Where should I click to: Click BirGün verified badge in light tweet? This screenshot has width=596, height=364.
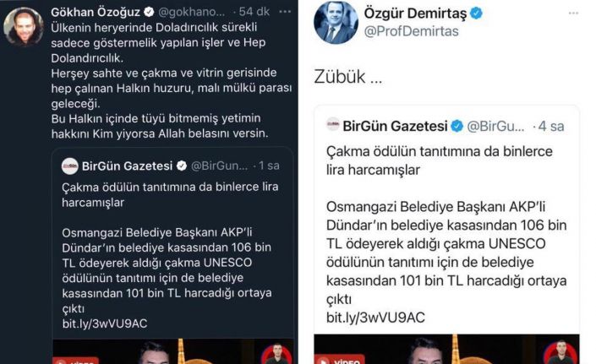tap(457, 126)
